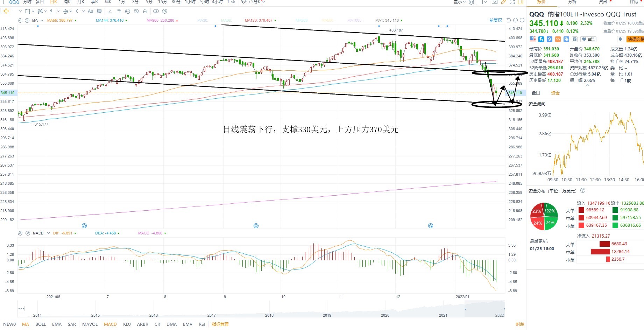Add a comment bubble annotation
The width and height of the screenshot is (644, 330).
click(x=99, y=11)
